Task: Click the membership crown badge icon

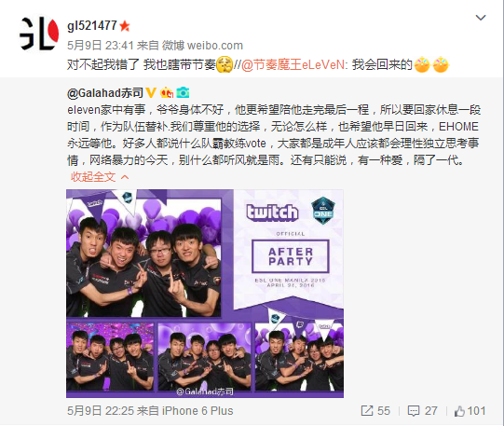Action: (x=167, y=92)
